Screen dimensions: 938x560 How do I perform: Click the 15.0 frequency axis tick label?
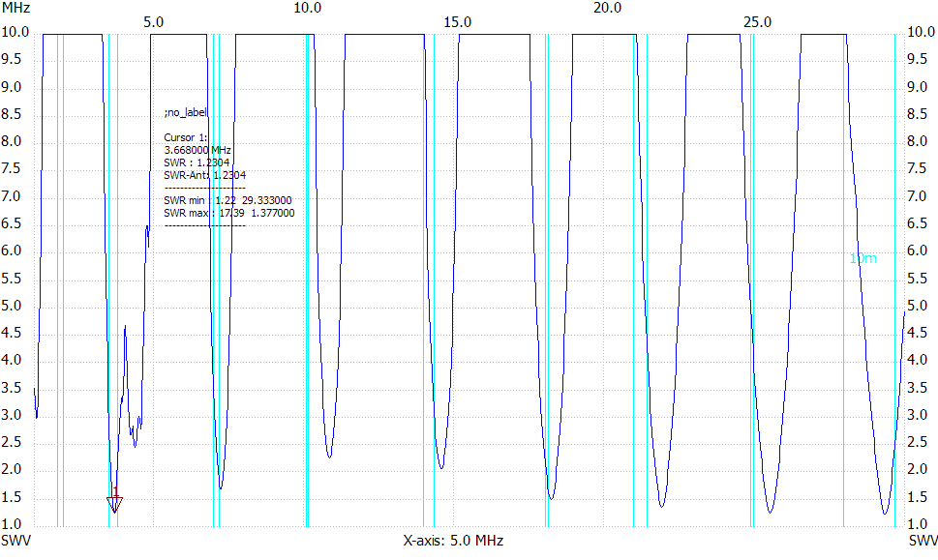[457, 21]
